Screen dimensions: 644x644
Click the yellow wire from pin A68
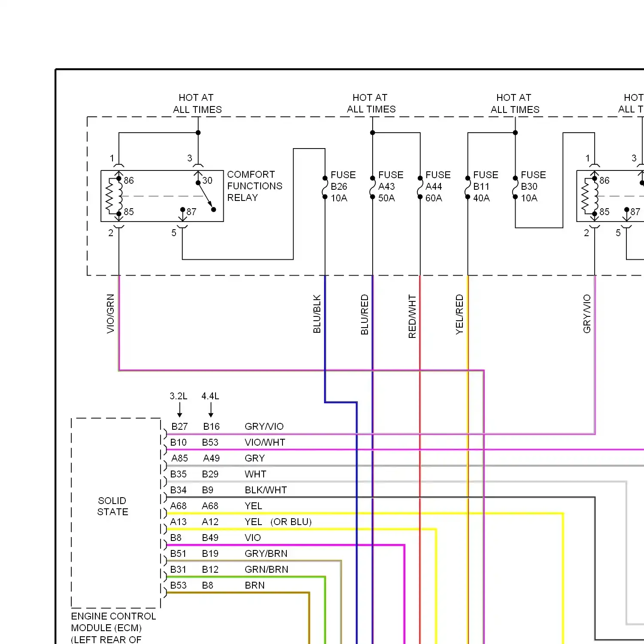click(365, 513)
